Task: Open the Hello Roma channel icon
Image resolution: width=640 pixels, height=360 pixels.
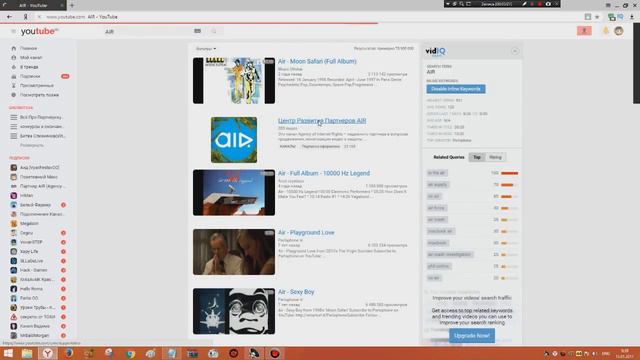Action: point(13,289)
